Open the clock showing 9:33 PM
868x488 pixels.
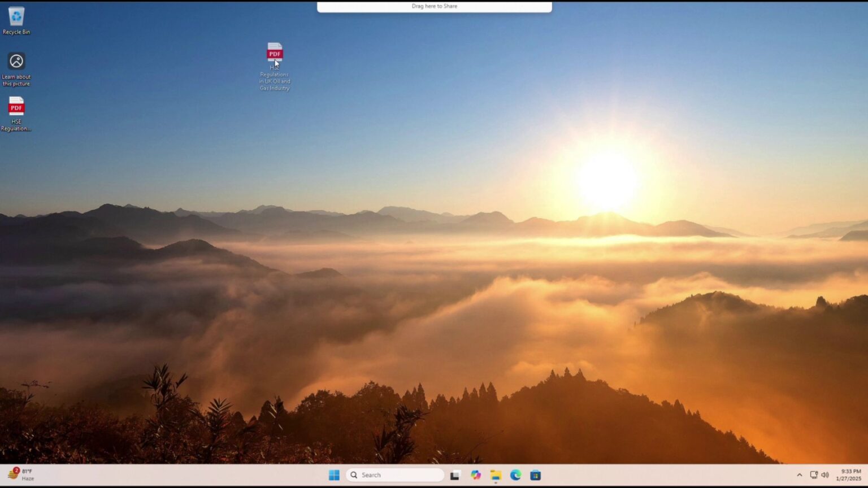pyautogui.click(x=850, y=471)
